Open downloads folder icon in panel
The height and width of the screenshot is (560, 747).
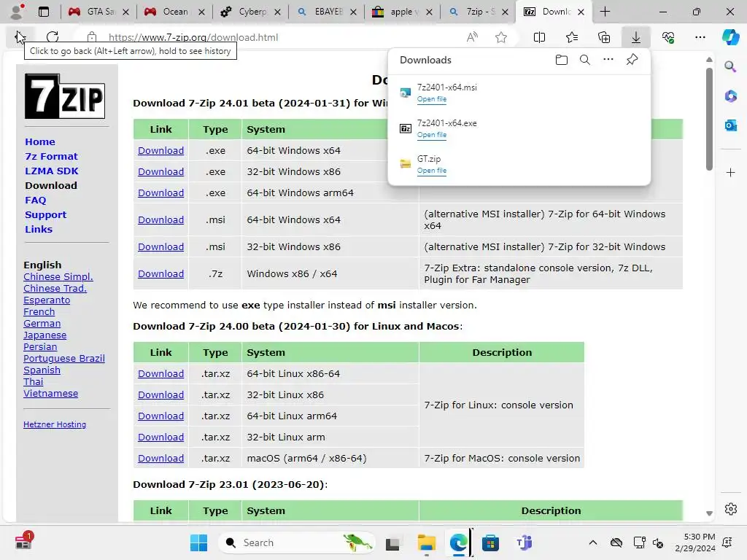pyautogui.click(x=562, y=60)
